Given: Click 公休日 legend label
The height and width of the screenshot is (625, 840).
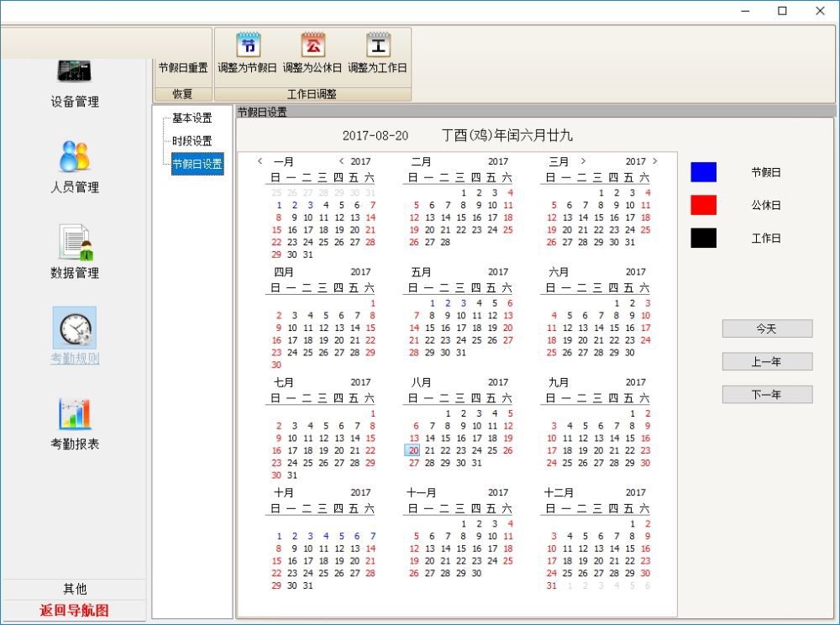Looking at the screenshot, I should (765, 205).
